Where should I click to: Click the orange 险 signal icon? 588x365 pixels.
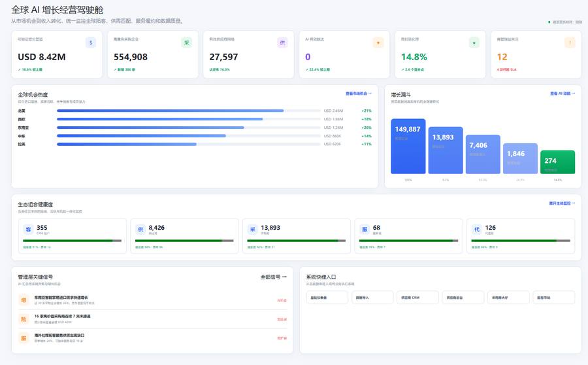(24, 319)
